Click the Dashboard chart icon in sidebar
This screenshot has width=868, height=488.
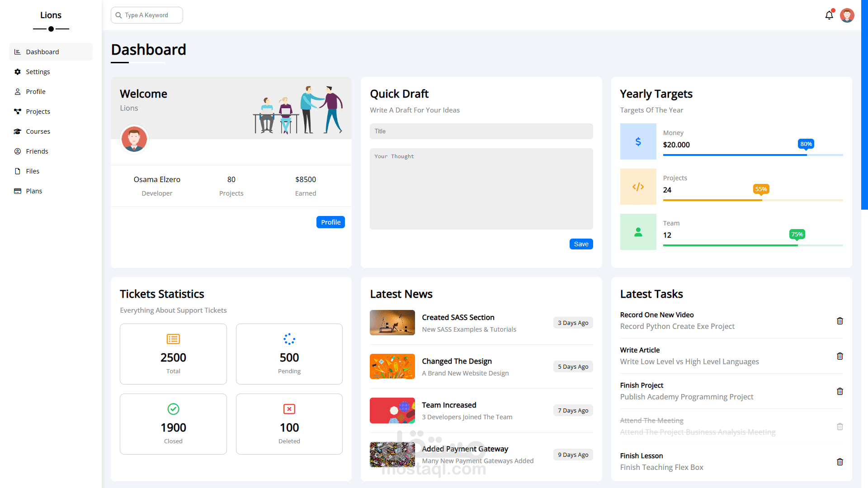pyautogui.click(x=18, y=52)
